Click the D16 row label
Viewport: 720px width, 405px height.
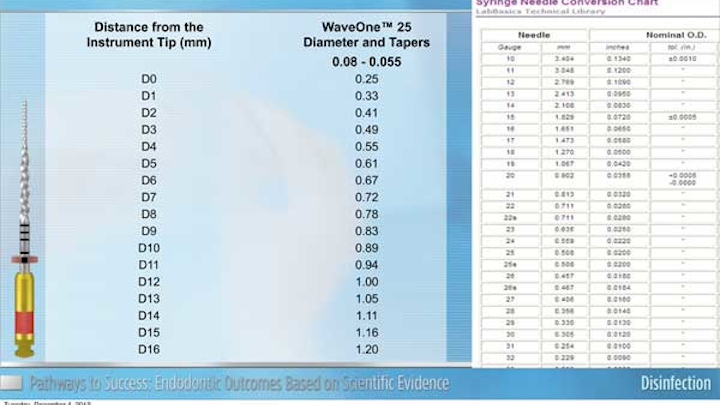coord(149,349)
